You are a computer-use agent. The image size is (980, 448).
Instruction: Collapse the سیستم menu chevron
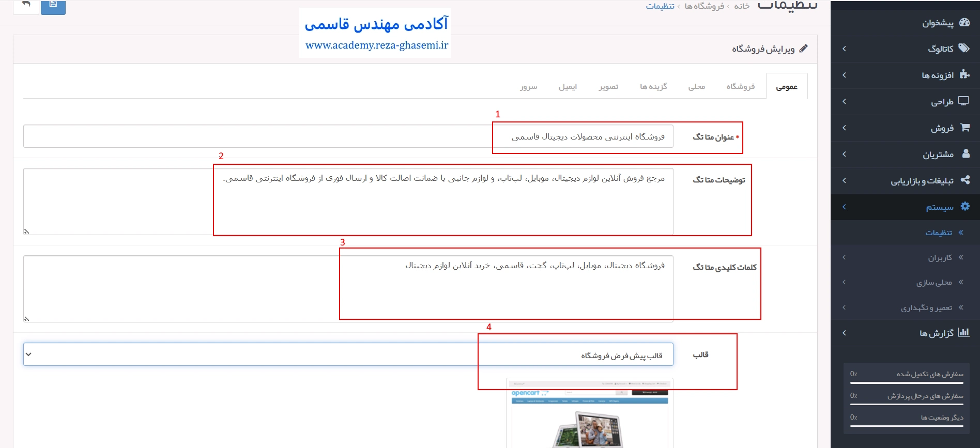pos(844,207)
